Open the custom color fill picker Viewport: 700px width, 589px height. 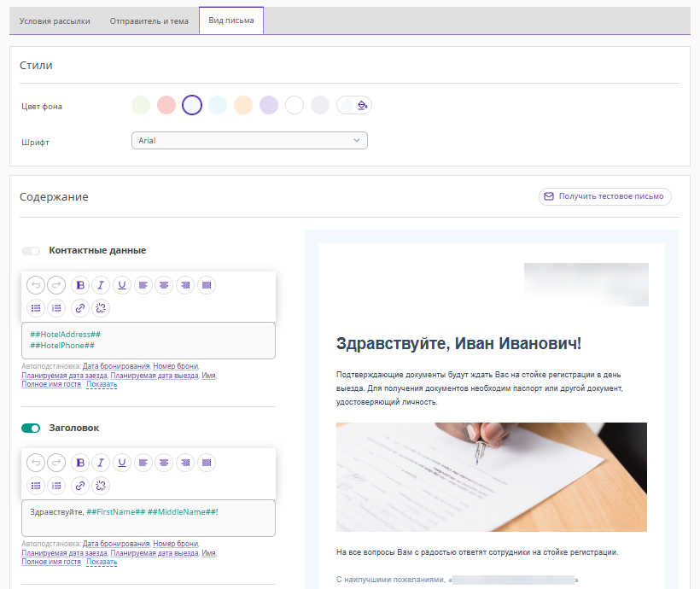tap(354, 105)
